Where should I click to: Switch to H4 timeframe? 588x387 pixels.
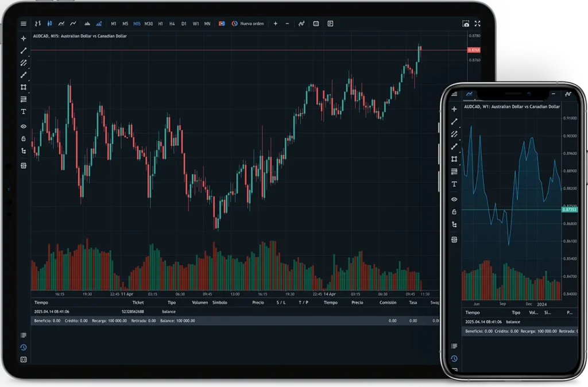pyautogui.click(x=172, y=24)
